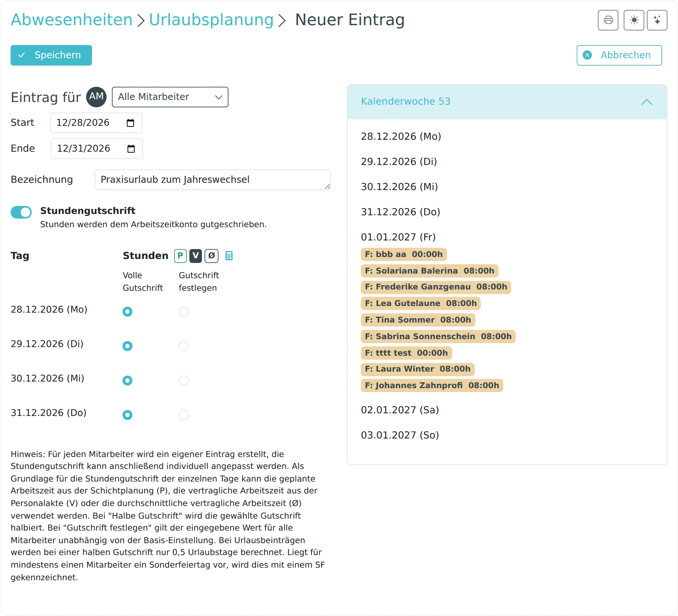Image resolution: width=678 pixels, height=616 pixels.
Task: Click the F: Frederike Ganzgenau 08:00h tag
Action: pyautogui.click(x=436, y=287)
